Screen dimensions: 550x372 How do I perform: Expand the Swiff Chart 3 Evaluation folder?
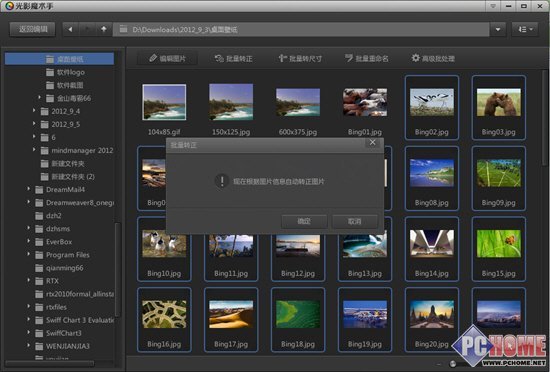coord(28,319)
